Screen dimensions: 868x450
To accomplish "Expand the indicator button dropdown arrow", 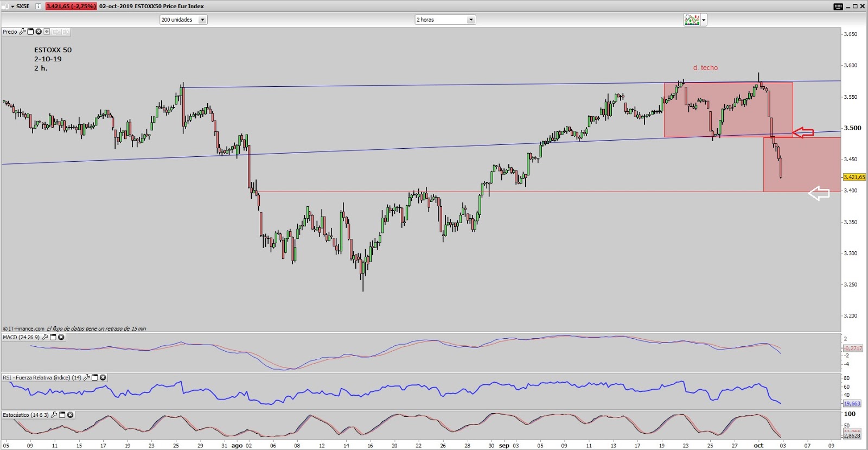I will [x=704, y=20].
